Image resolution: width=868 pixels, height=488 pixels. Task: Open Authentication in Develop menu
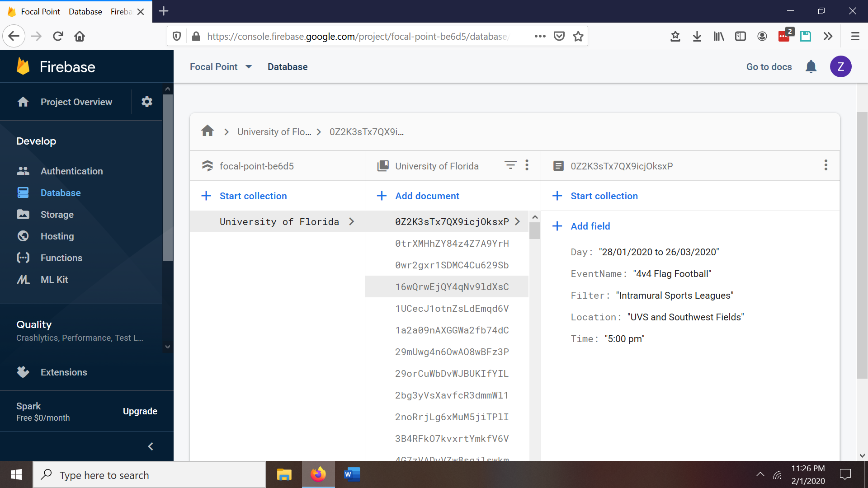click(x=71, y=171)
